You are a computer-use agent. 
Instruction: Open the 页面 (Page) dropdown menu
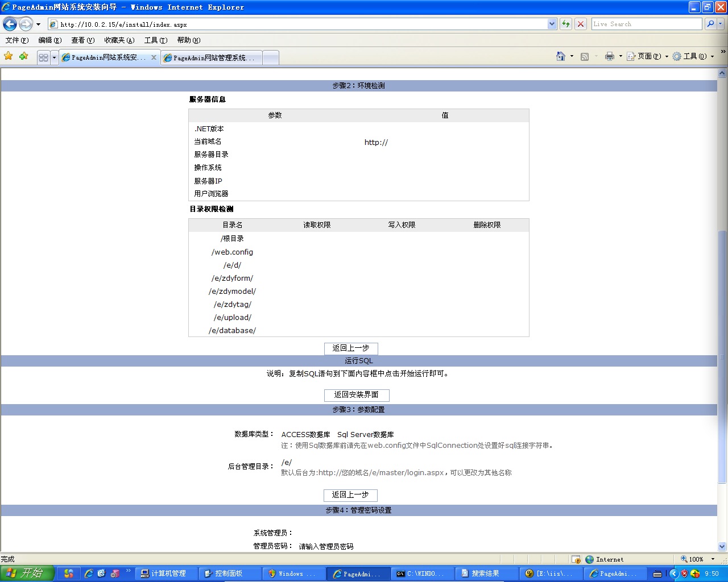pos(648,56)
